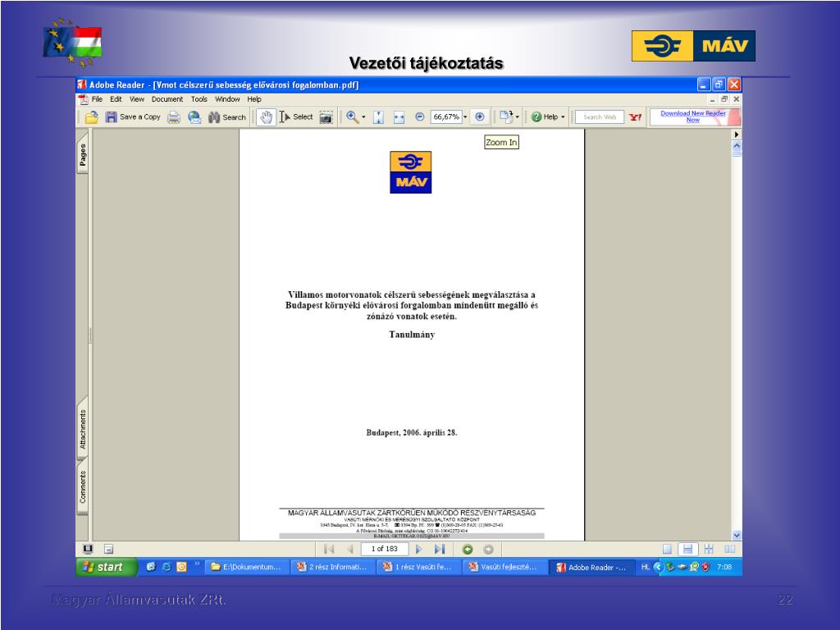This screenshot has height=630, width=840.
Task: Click the scroll down arrow of document scrollbar
Action: coord(737,535)
